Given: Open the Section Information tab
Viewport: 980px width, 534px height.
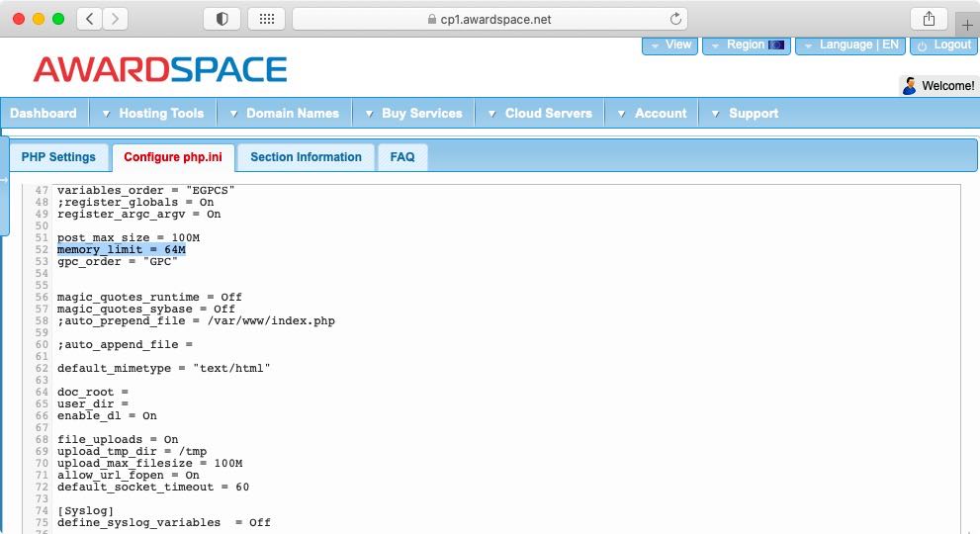Looking at the screenshot, I should tap(307, 157).
